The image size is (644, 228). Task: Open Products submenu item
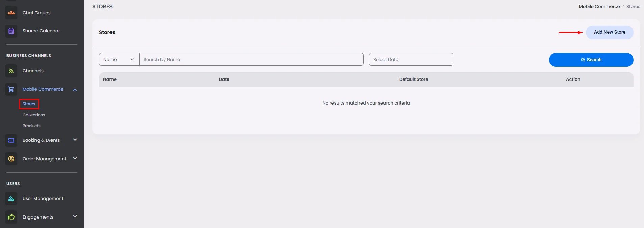31,126
